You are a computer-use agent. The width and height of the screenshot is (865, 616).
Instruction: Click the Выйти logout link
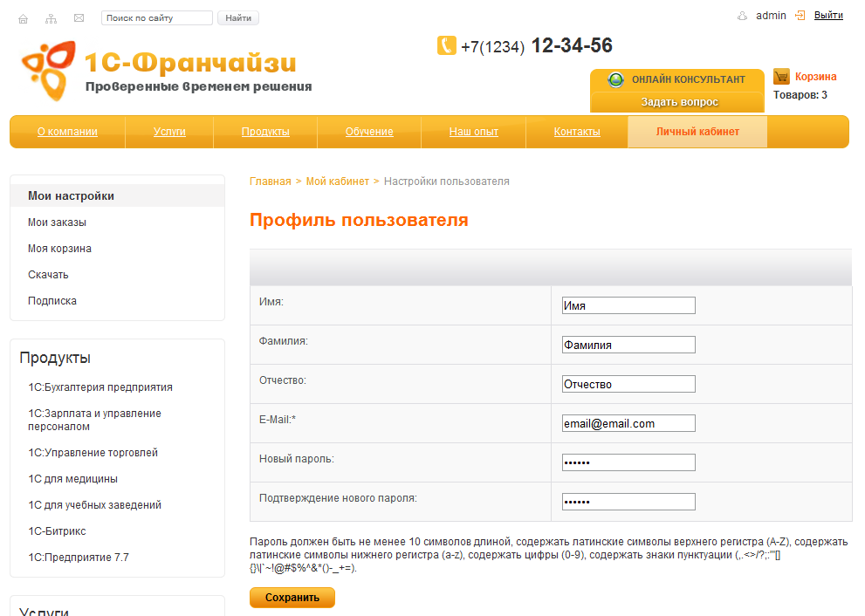(x=828, y=16)
